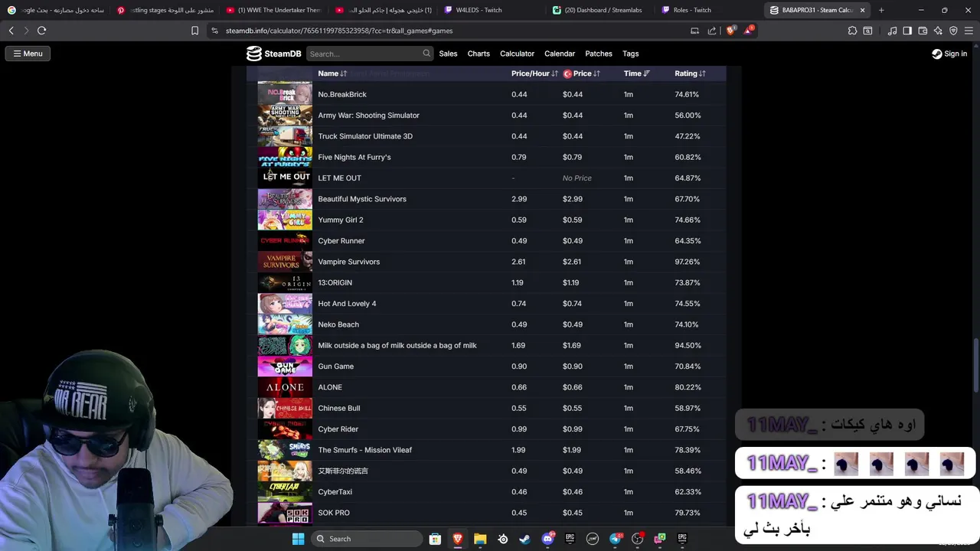This screenshot has height=551, width=980.
Task: Open Leo AI sparkle icon
Action: [938, 31]
